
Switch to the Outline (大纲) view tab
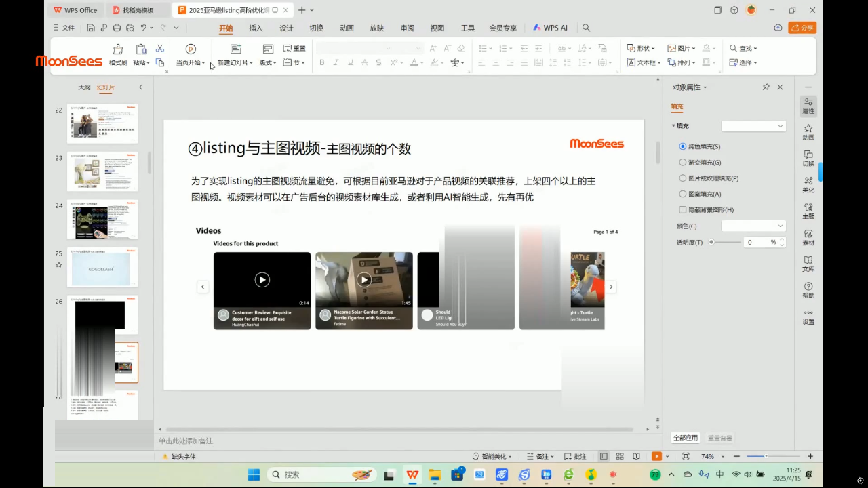pyautogui.click(x=84, y=87)
